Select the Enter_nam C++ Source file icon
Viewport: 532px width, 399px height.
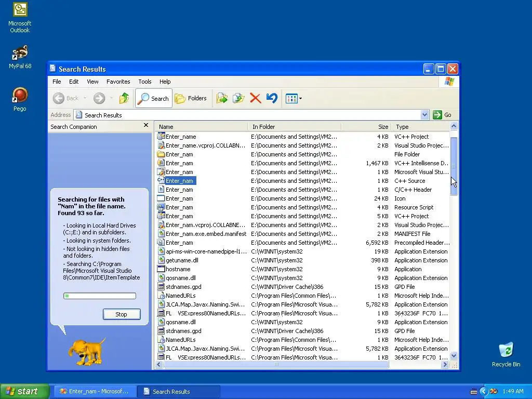[161, 180]
